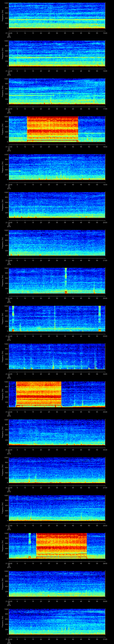The image size is (114, 644).
Task: Click the short spike near 900 Hz in 21:16 panel
Action: [36, 81]
